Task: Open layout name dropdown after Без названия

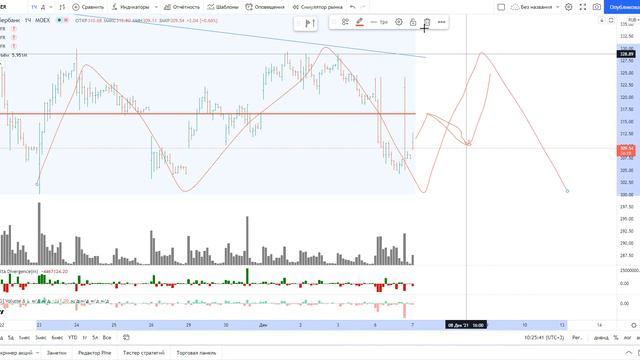Action: coord(558,7)
